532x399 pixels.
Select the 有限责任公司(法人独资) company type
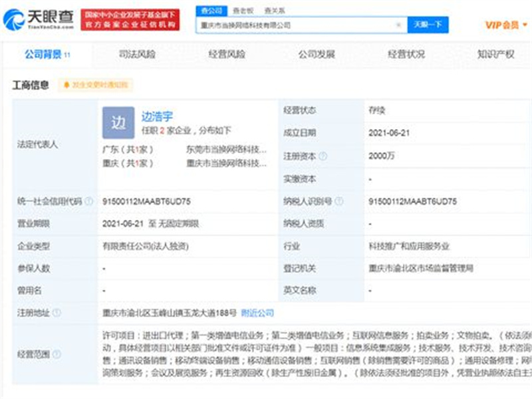pyautogui.click(x=146, y=246)
